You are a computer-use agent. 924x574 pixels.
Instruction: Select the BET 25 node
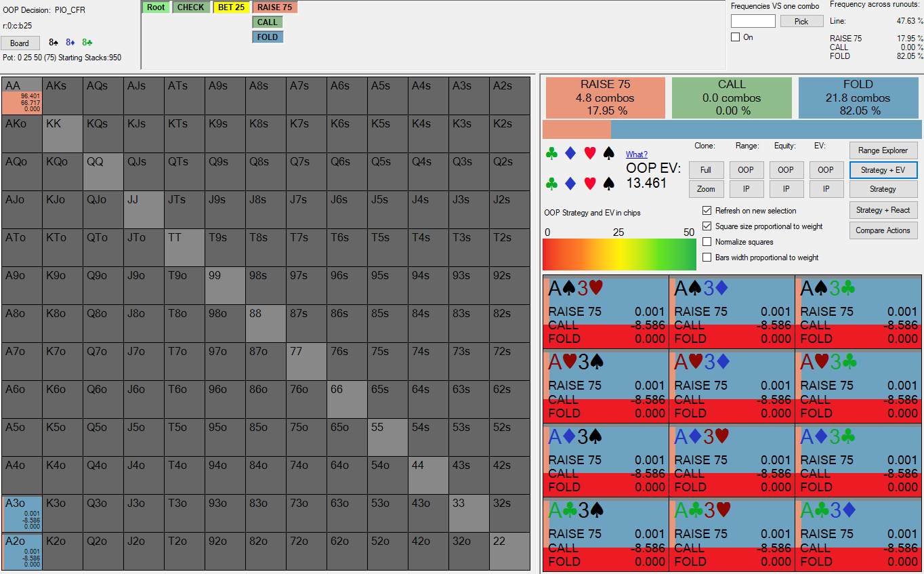(x=232, y=7)
